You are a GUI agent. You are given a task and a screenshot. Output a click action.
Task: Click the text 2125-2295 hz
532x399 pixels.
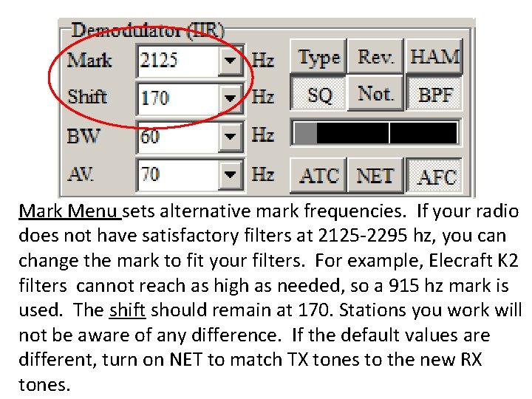click(x=377, y=236)
